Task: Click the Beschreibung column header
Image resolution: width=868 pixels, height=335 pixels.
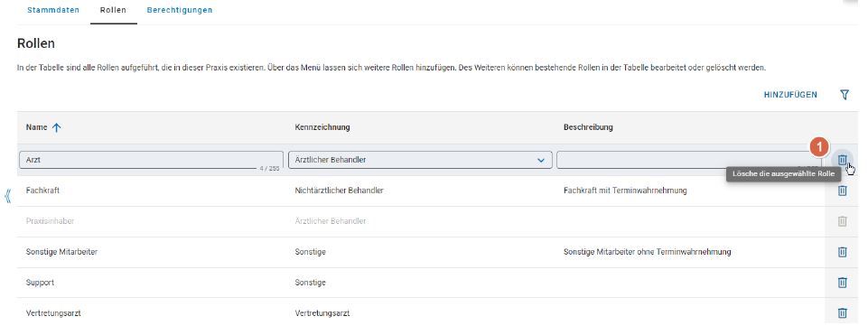Action: pos(588,127)
